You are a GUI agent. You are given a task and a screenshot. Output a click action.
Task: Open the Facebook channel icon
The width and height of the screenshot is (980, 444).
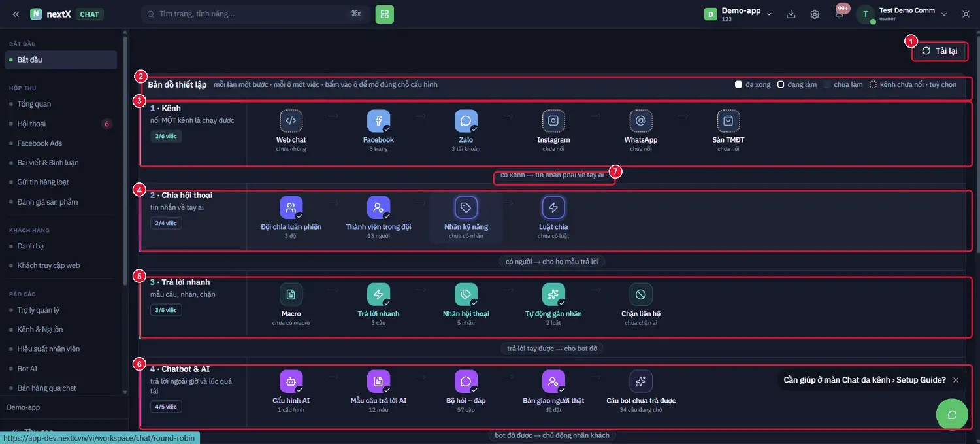point(378,121)
